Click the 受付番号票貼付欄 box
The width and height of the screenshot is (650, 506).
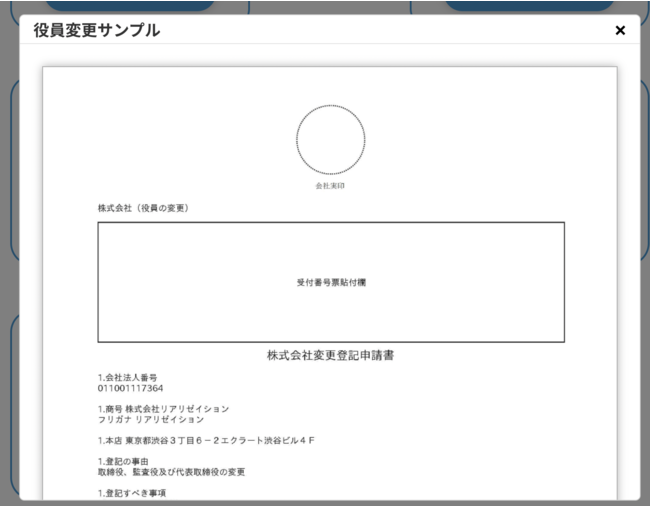click(x=331, y=282)
